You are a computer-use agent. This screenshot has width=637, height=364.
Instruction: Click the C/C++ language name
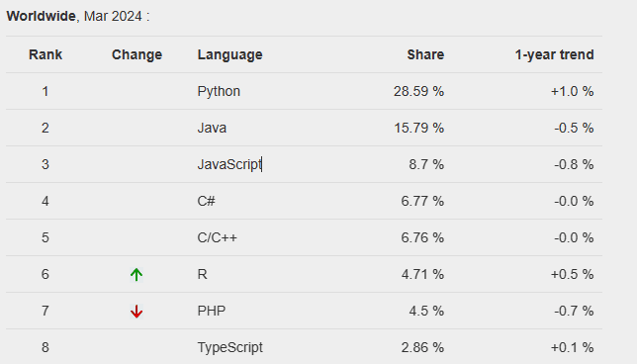pos(217,237)
